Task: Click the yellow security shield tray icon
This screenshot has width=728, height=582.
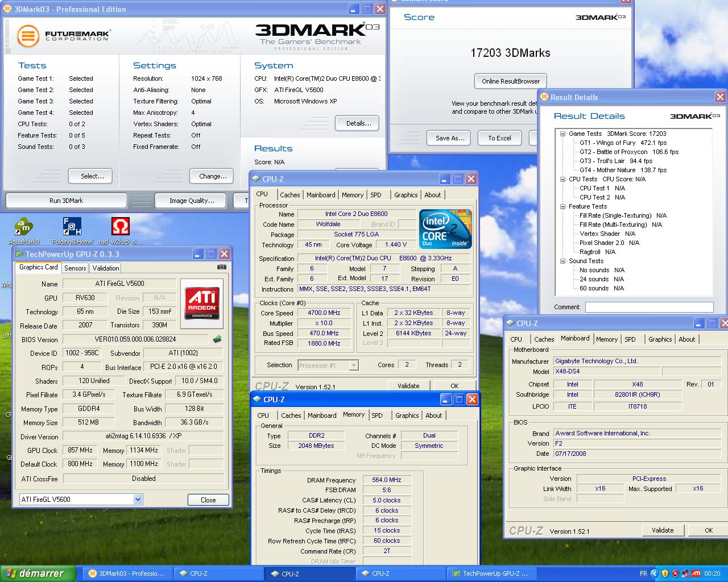Action: pos(665,573)
